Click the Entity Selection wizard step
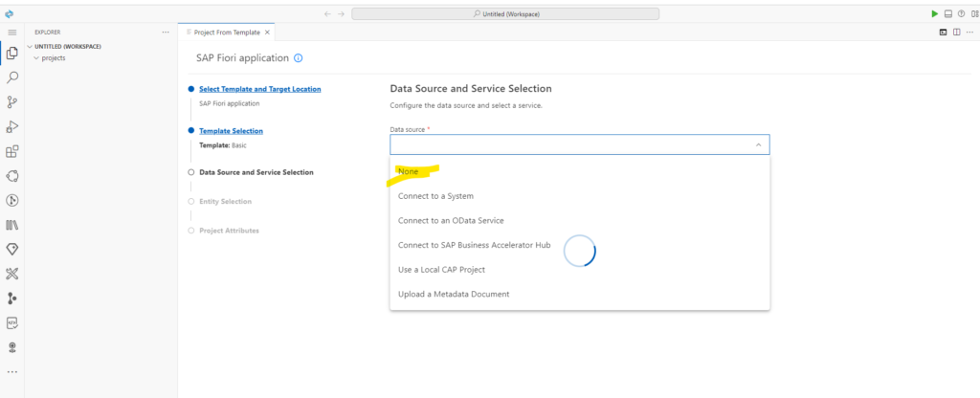 225,201
